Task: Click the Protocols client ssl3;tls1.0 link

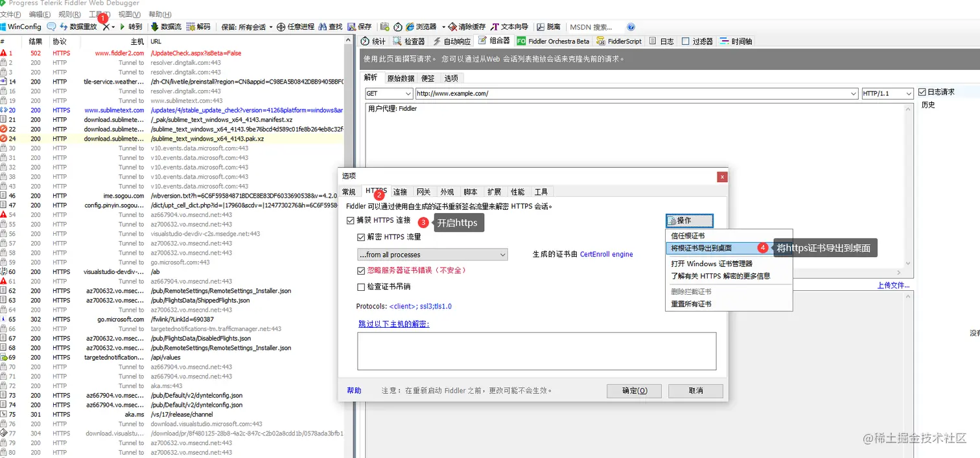Action: point(420,306)
